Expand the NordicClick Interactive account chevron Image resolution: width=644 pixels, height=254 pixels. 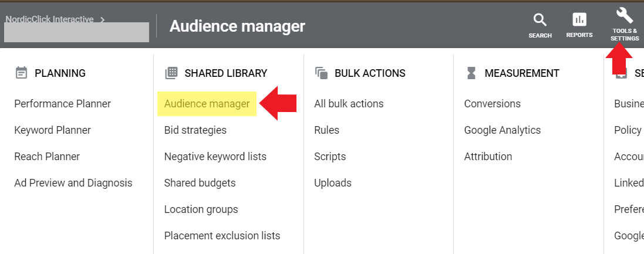(x=103, y=19)
